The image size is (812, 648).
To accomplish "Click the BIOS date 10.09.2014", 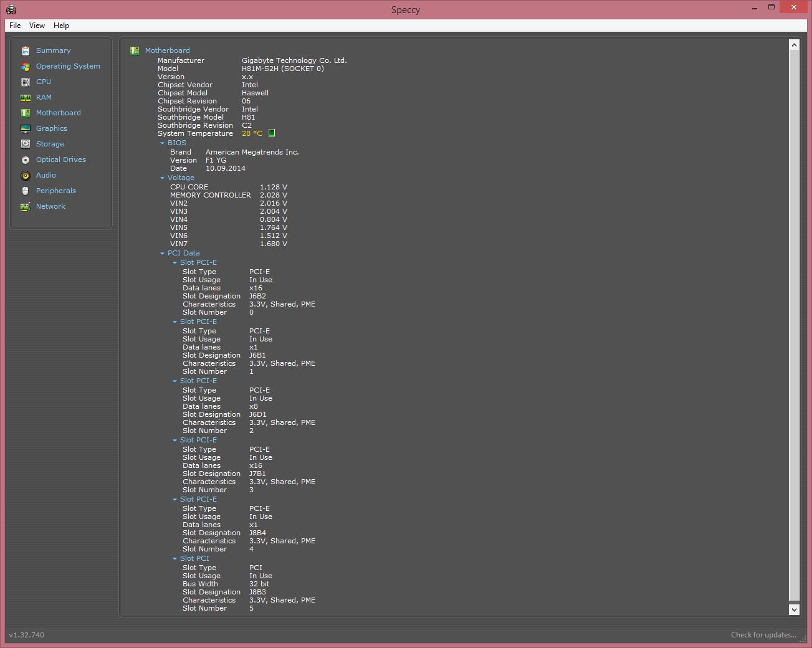I will (226, 168).
